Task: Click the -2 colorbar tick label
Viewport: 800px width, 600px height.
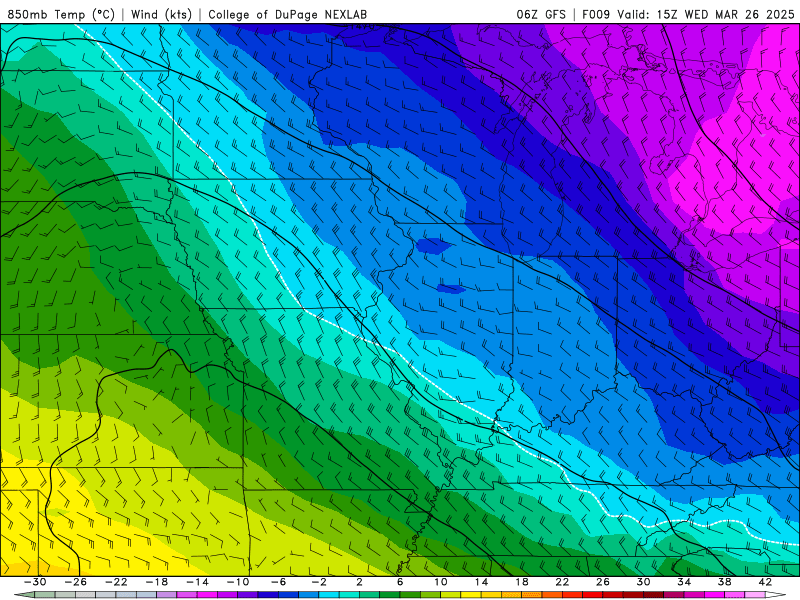Action: 319,582
